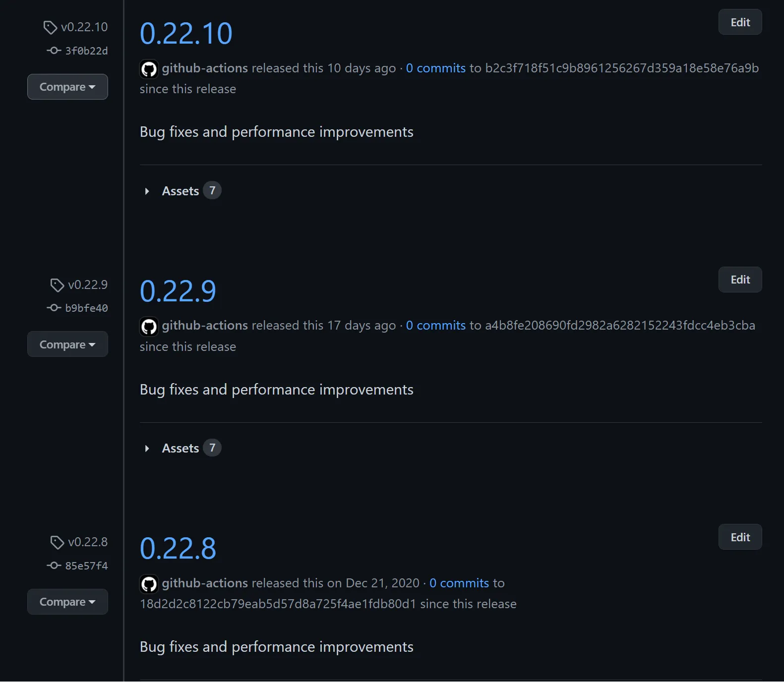The height and width of the screenshot is (682, 784).
Task: Edit the 0.22.8 release
Action: point(740,537)
